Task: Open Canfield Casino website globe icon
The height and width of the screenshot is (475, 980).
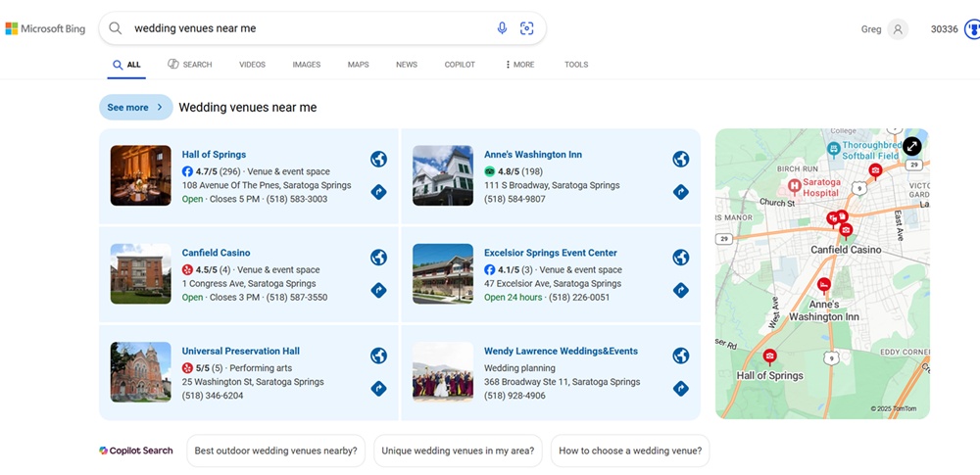Action: [378, 258]
